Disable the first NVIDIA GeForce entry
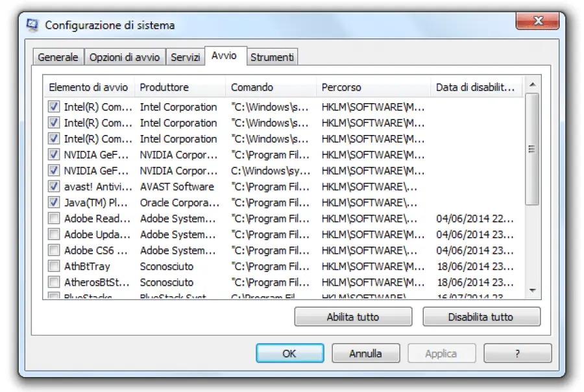584x392 pixels. tap(55, 154)
